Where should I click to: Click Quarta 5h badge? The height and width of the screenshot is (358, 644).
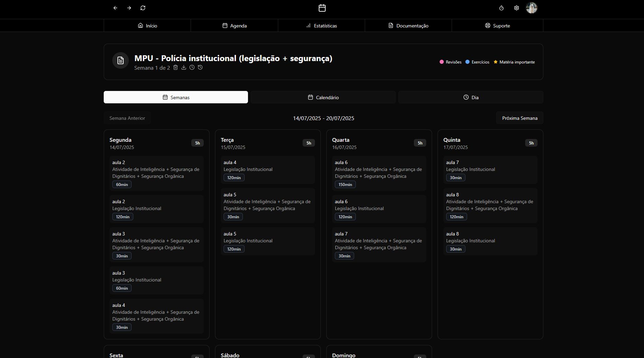click(x=420, y=143)
